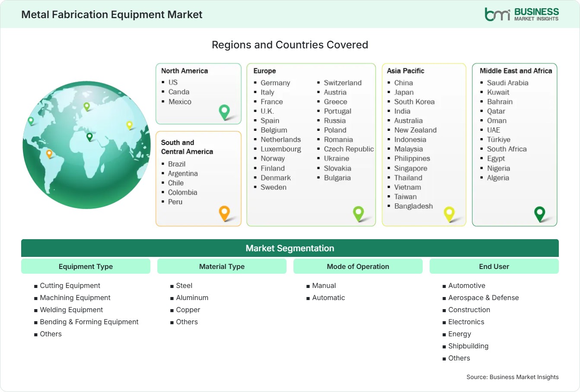Click 'Bending & Forming Equipment' item

click(x=89, y=322)
